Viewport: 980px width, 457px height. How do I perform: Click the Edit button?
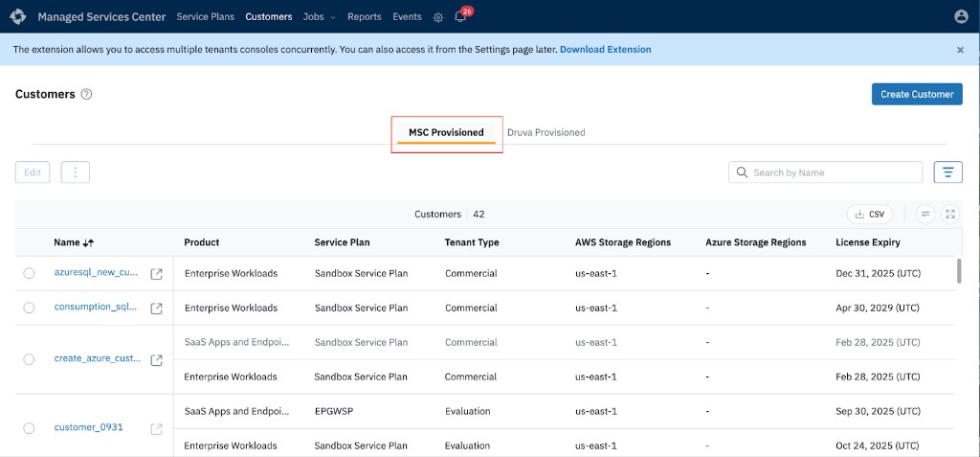[x=33, y=172]
